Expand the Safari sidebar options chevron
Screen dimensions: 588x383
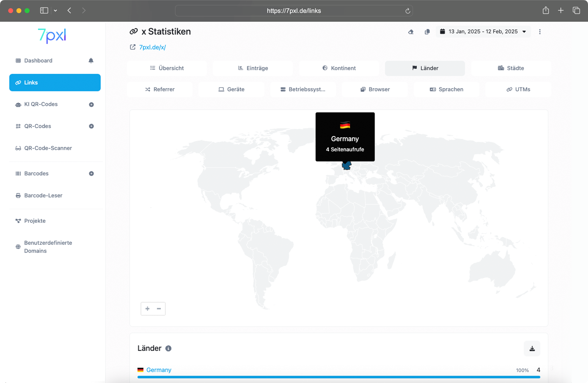pos(55,11)
